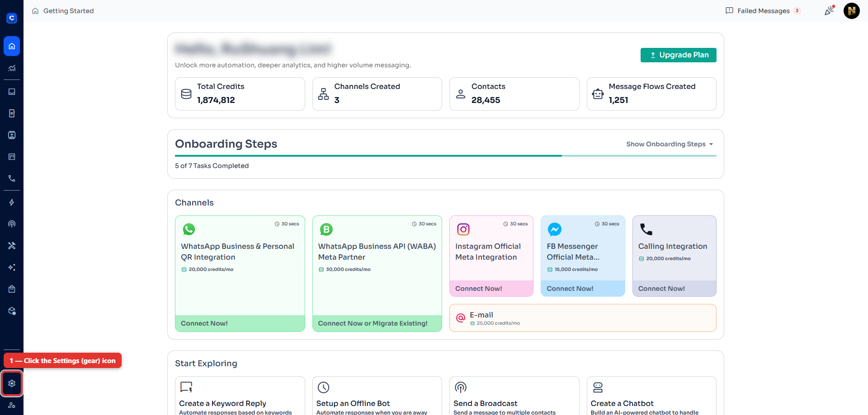The width and height of the screenshot is (868, 415).
Task: Click the AI sparkle icon in sidebar
Action: (x=12, y=267)
